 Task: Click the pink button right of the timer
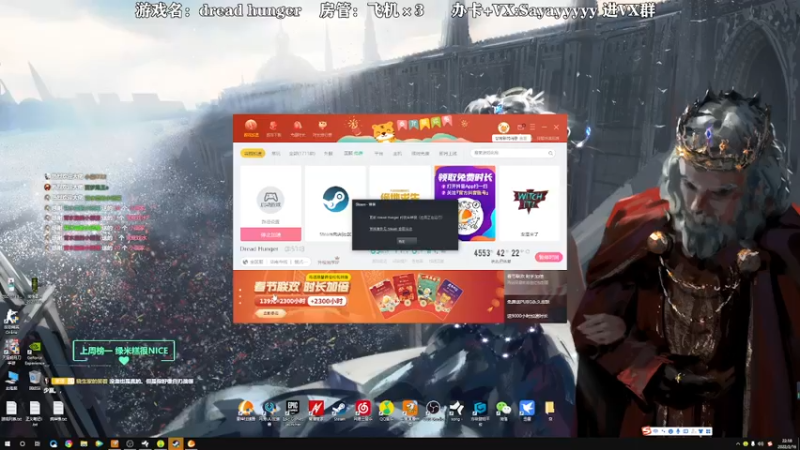click(x=548, y=257)
